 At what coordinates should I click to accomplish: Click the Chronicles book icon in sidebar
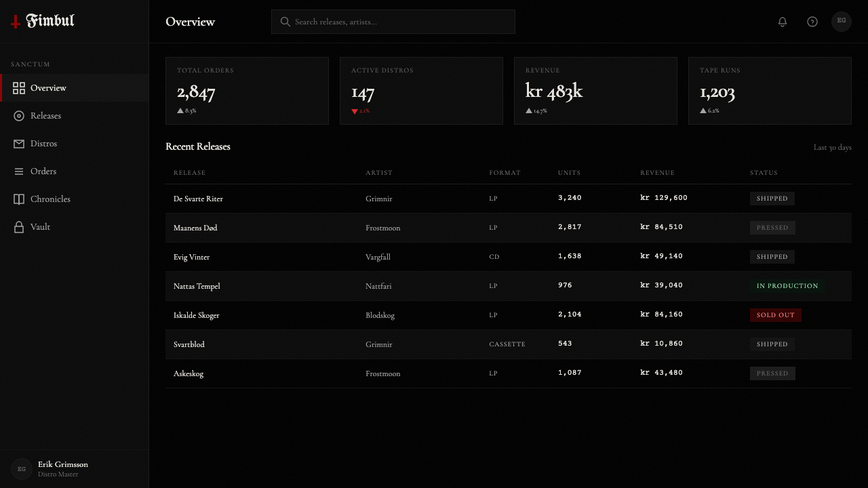click(x=19, y=199)
